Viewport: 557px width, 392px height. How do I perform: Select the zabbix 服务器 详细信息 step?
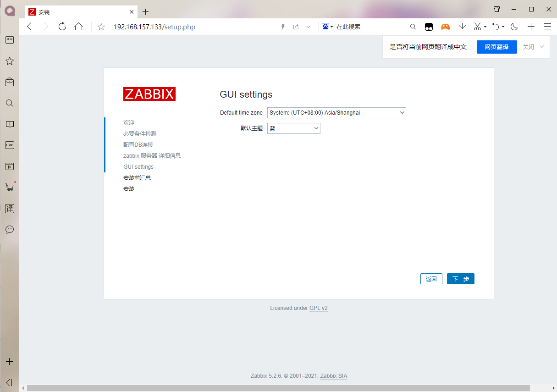[x=152, y=156]
